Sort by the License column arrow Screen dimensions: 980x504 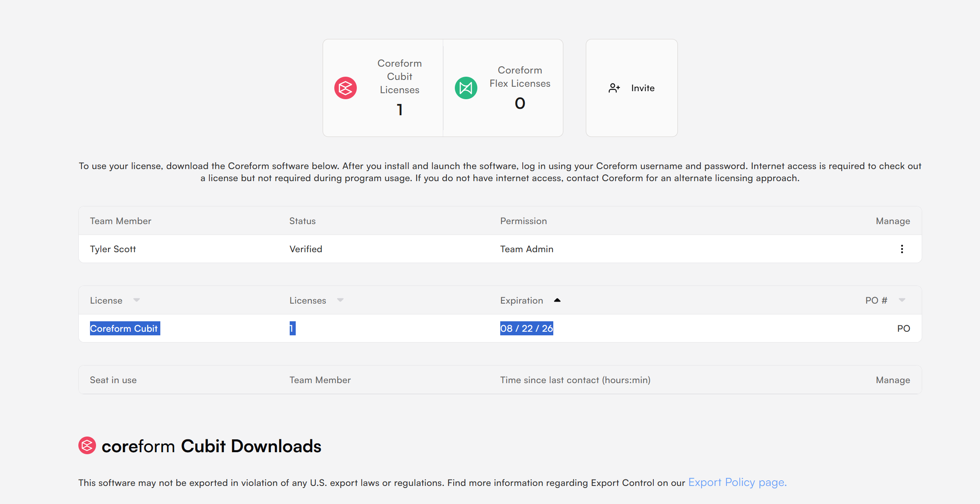137,300
